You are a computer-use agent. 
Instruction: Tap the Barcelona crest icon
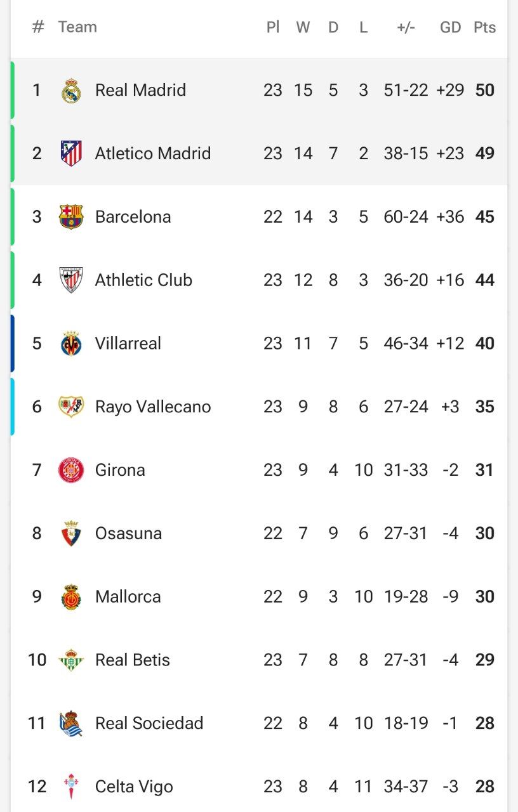(x=71, y=217)
